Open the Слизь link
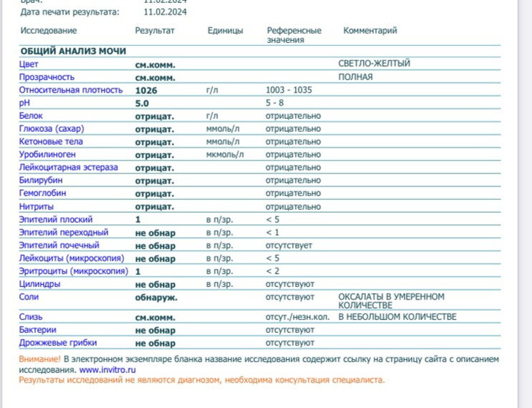 pyautogui.click(x=31, y=317)
